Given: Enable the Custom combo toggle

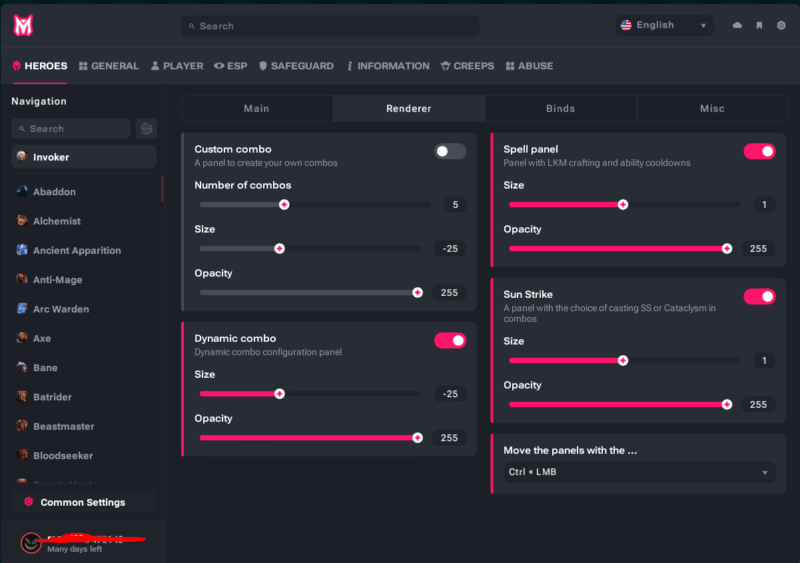Looking at the screenshot, I should [x=450, y=151].
